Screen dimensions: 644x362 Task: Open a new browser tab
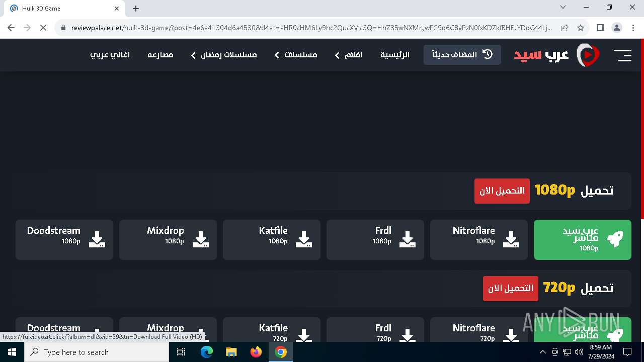[136, 8]
